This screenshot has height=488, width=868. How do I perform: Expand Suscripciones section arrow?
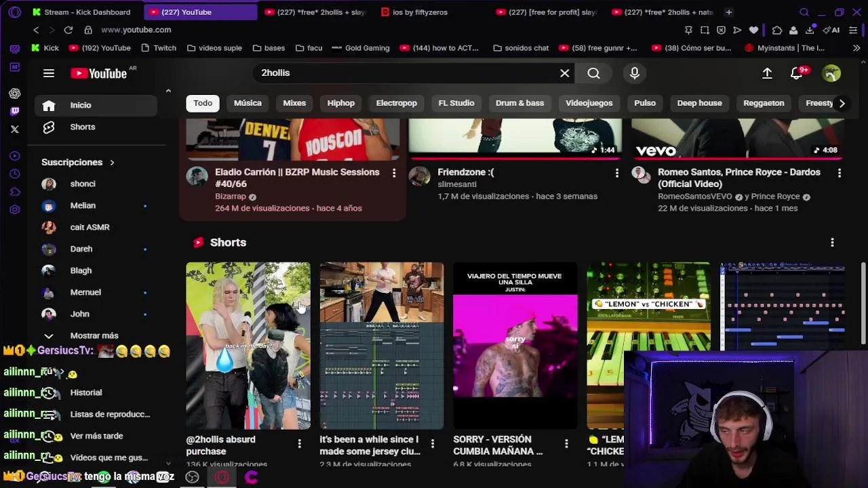[x=112, y=162]
